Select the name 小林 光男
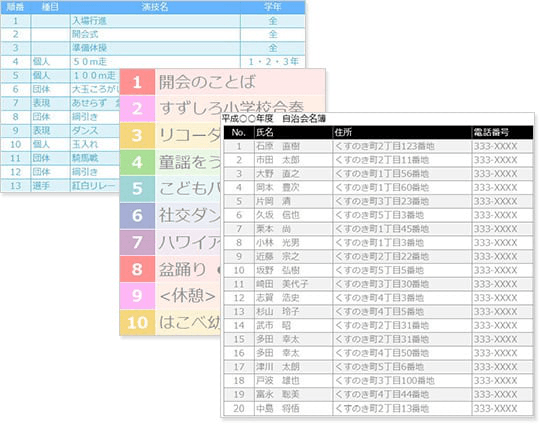Viewport: 540px width, 432px height. [x=278, y=243]
